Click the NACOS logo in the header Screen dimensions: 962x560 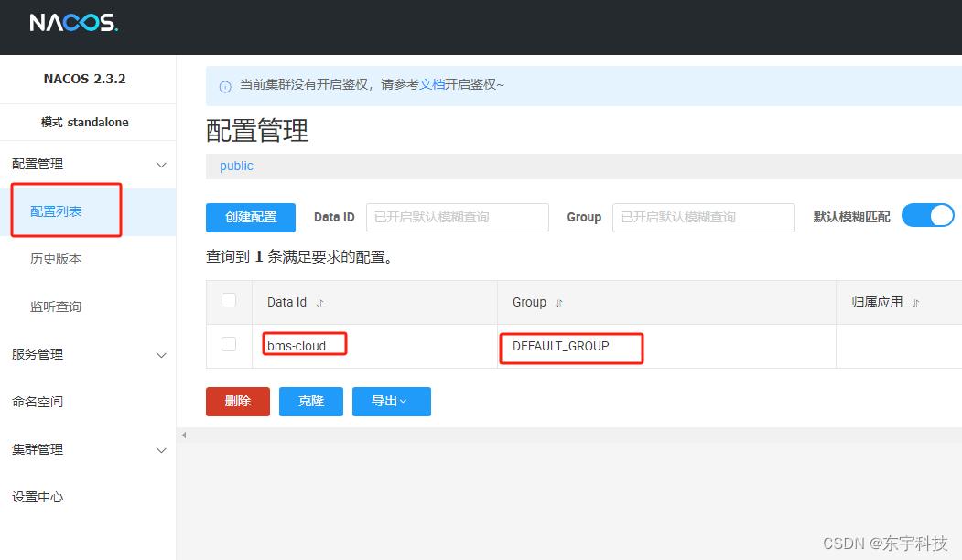pyautogui.click(x=73, y=23)
